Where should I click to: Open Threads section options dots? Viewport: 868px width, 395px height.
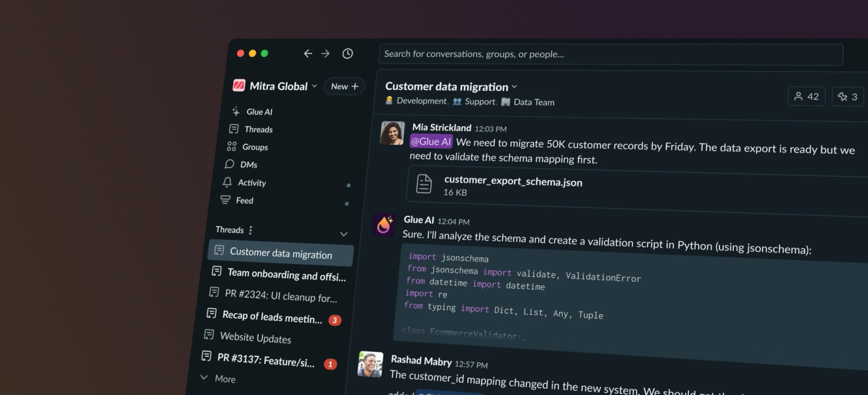click(x=251, y=230)
